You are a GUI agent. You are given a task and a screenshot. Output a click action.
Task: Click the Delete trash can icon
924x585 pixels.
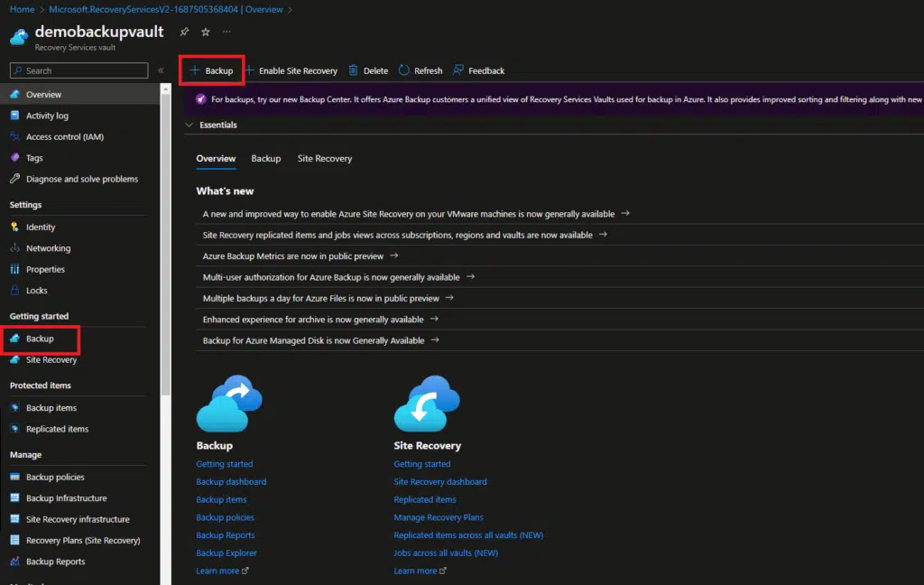tap(353, 70)
